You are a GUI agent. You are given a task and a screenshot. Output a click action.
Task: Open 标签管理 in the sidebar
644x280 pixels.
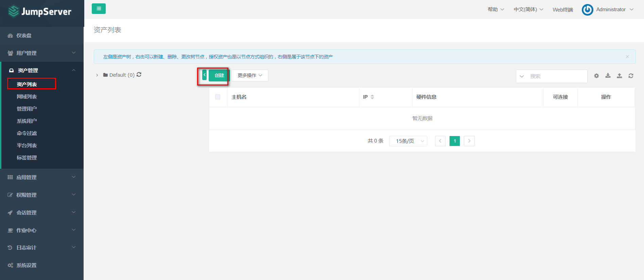coord(27,158)
